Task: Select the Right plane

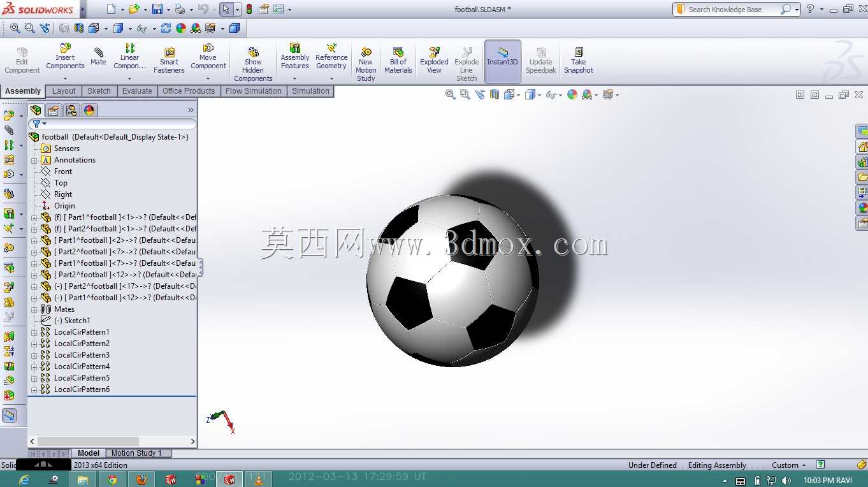Action: tap(63, 194)
